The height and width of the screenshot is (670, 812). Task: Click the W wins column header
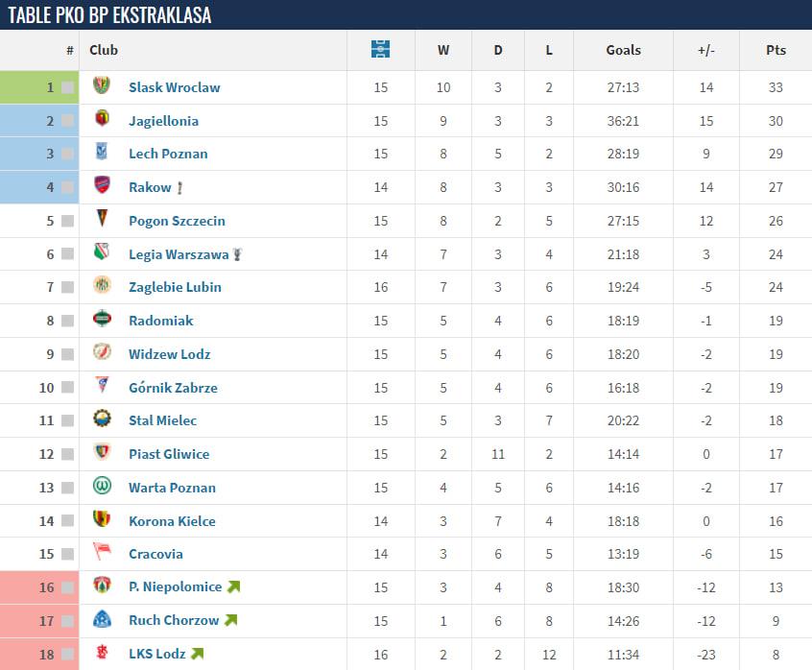tap(442, 50)
